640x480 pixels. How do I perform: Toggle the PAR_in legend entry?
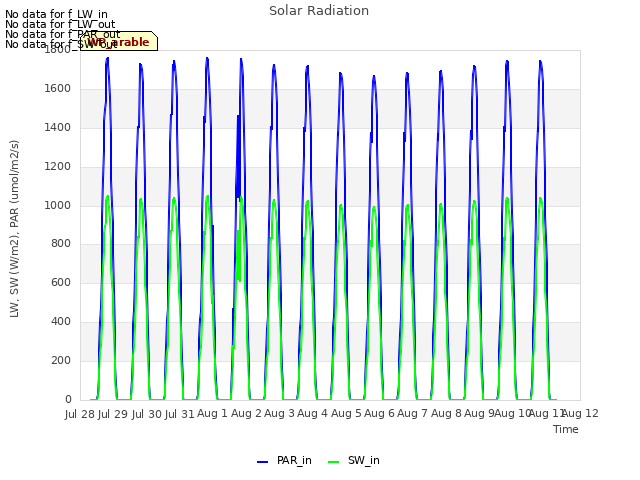pos(284,461)
